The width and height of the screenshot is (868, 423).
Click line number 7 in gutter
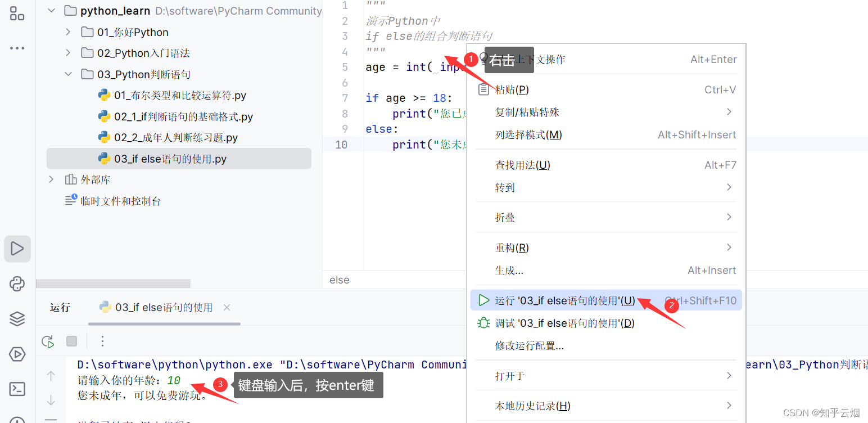coord(345,98)
